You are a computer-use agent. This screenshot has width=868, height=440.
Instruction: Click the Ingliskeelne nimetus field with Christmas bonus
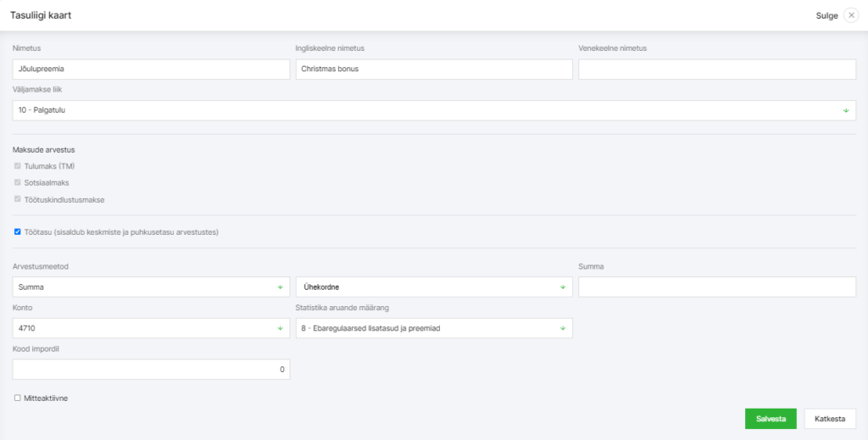[434, 70]
